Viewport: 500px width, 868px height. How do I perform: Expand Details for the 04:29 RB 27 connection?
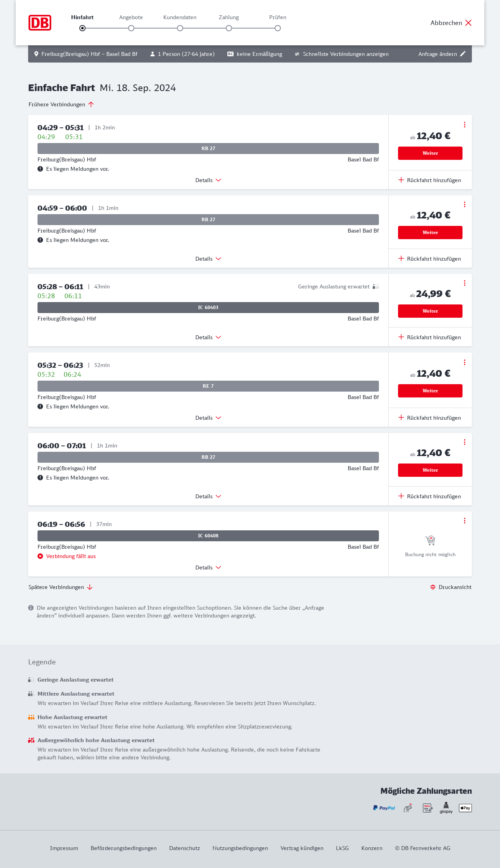pos(208,180)
